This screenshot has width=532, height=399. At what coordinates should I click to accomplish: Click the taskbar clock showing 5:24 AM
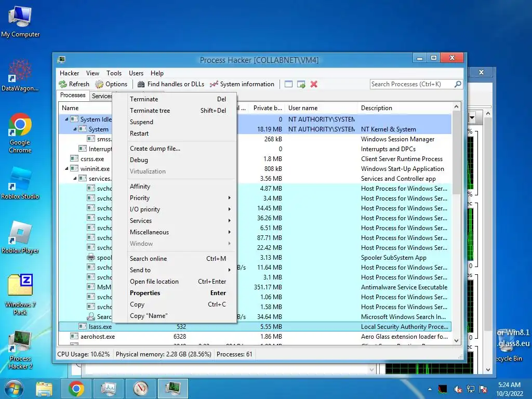pos(509,389)
